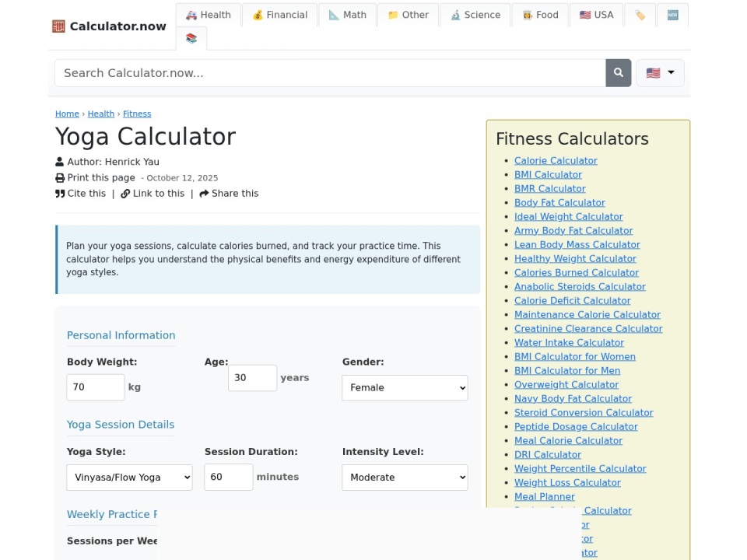Click Print this page
Image resolution: width=747 pixels, height=560 pixels.
point(101,177)
